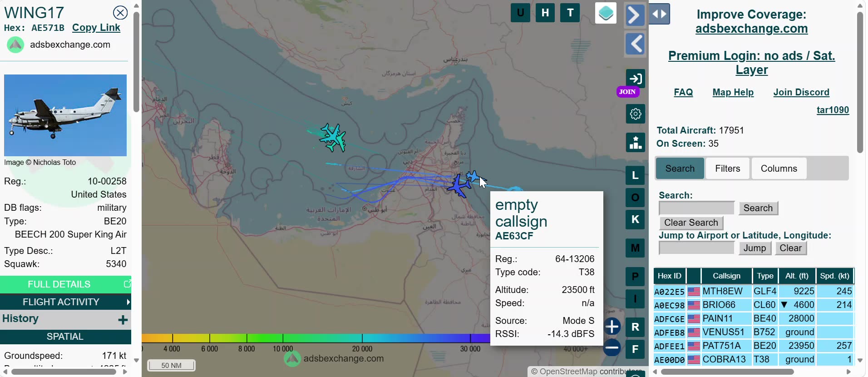This screenshot has width=868, height=377.
Task: Click the login arrow icon button
Action: point(635,79)
